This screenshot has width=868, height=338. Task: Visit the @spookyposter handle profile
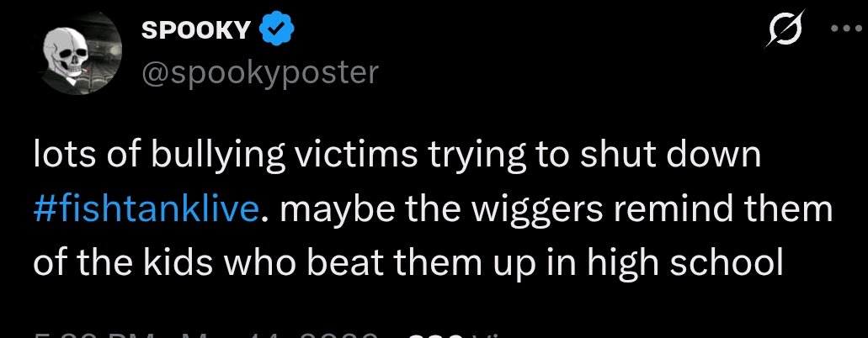coord(260,73)
